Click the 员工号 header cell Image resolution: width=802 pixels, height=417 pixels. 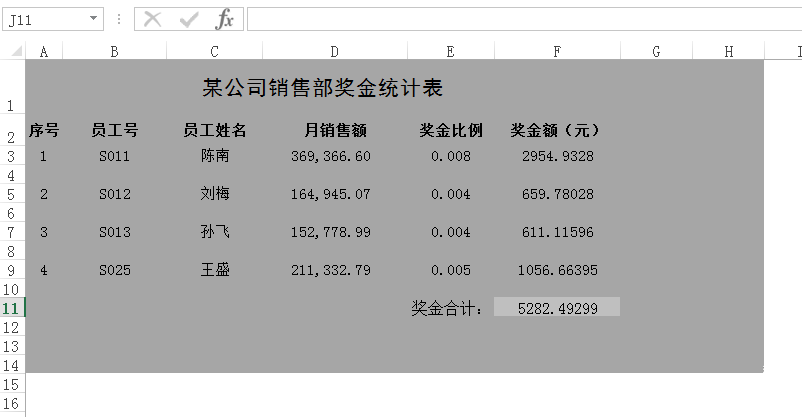click(115, 130)
